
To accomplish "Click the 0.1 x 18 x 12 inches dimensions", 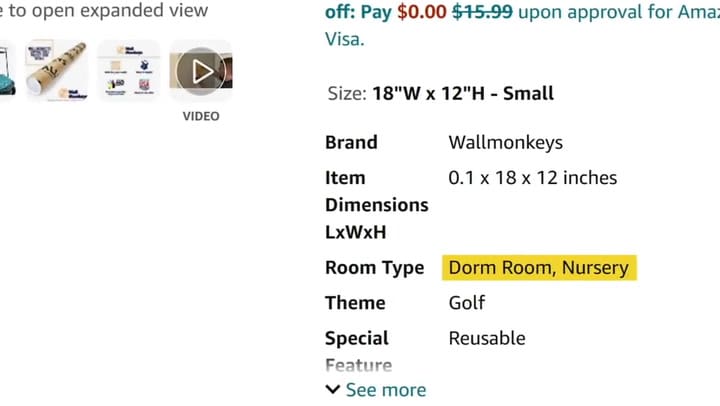I will [x=532, y=178].
